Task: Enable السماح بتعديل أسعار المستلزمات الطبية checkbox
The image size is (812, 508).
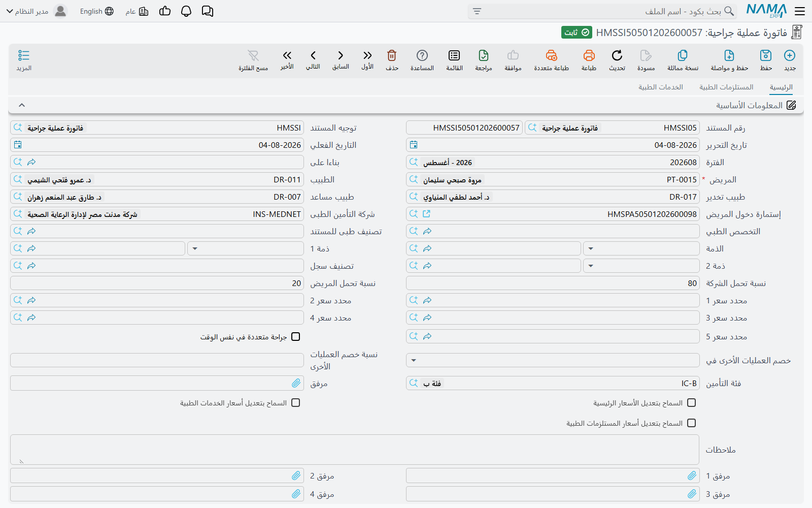Action: [691, 423]
